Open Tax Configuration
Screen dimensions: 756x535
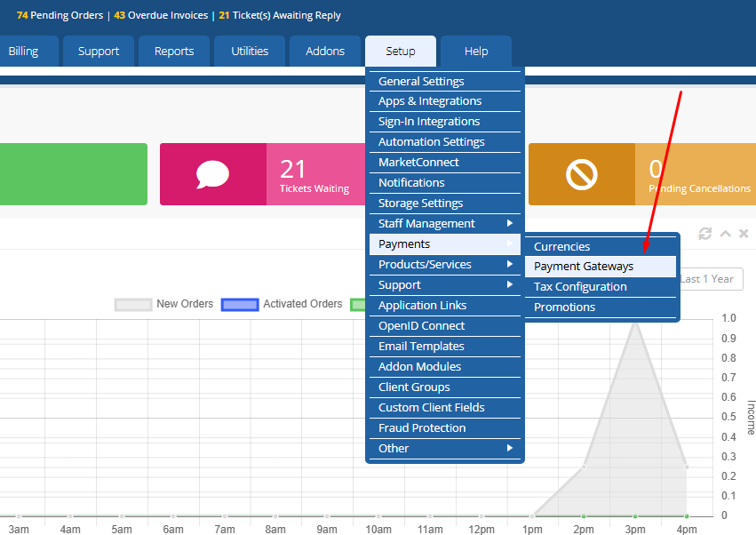[601, 287]
